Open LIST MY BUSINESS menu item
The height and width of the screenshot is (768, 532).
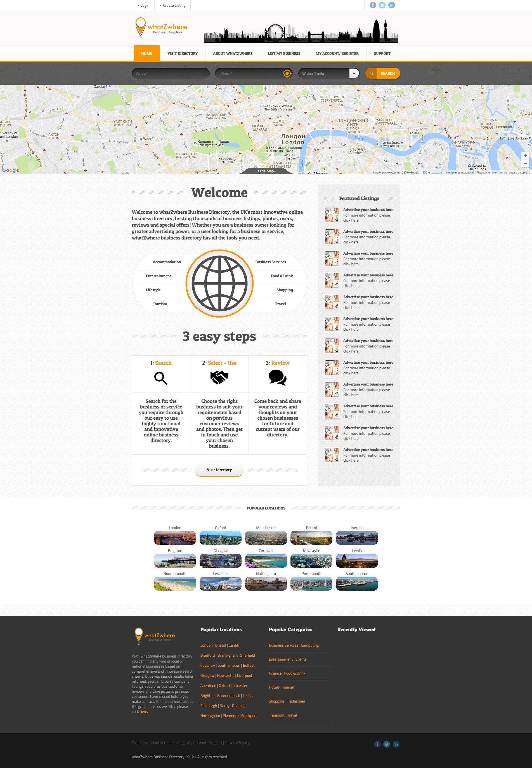tap(284, 53)
